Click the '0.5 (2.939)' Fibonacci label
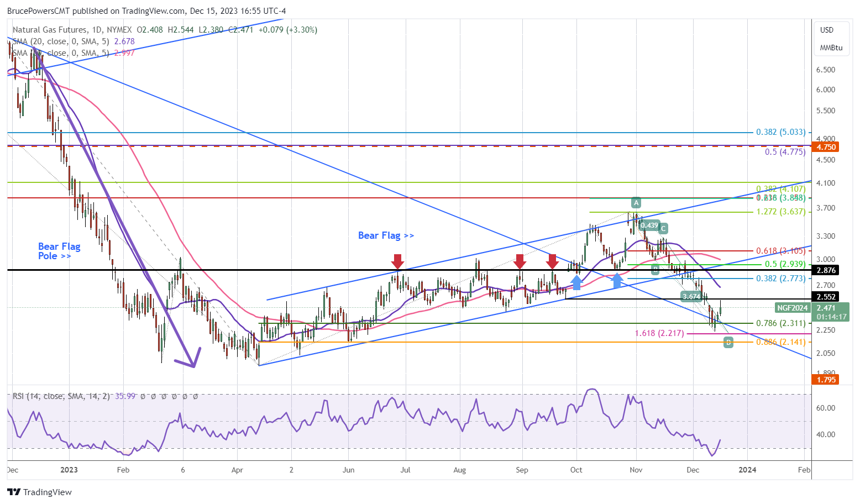Screen dimensions: 860x504 785,264
